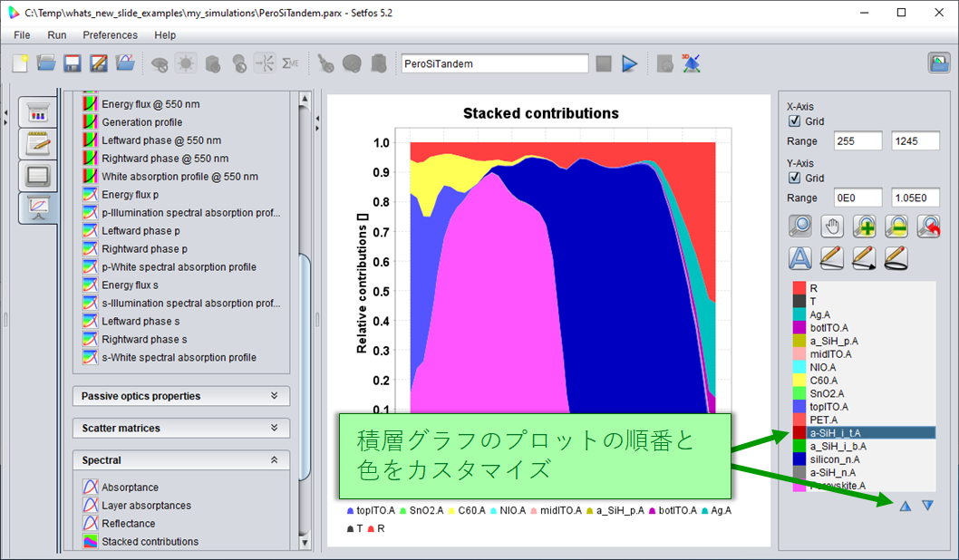Select the draw arrow pencil tool
Viewport: 959px width, 560px height.
pos(864,258)
